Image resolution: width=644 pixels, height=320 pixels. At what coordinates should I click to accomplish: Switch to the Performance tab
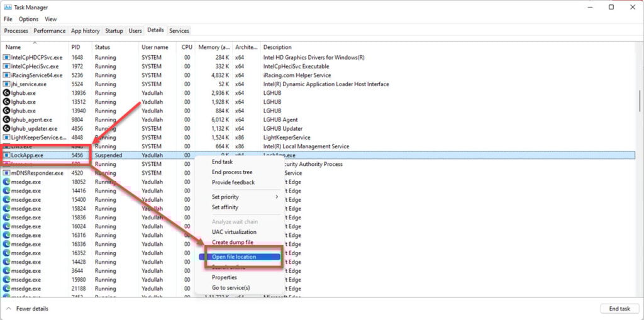coord(49,31)
